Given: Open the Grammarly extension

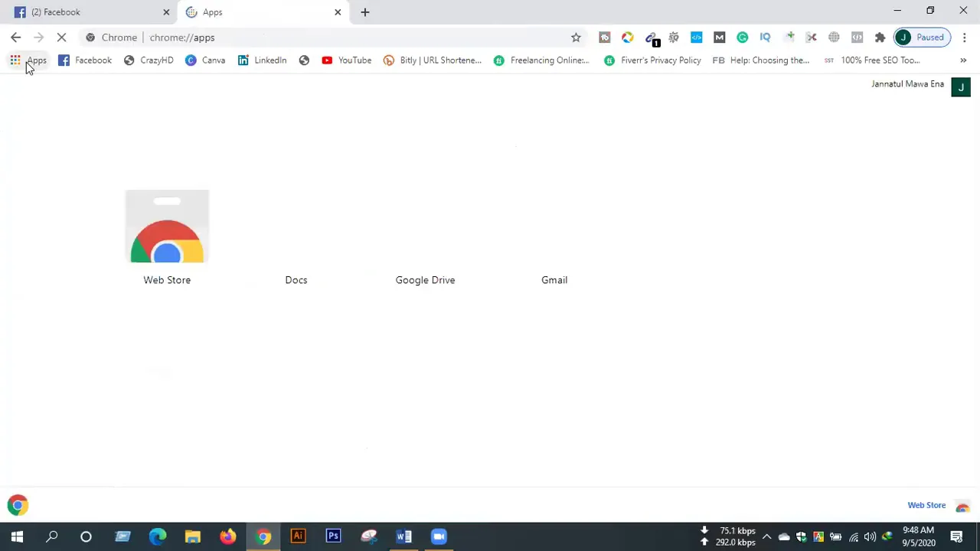Looking at the screenshot, I should [743, 37].
